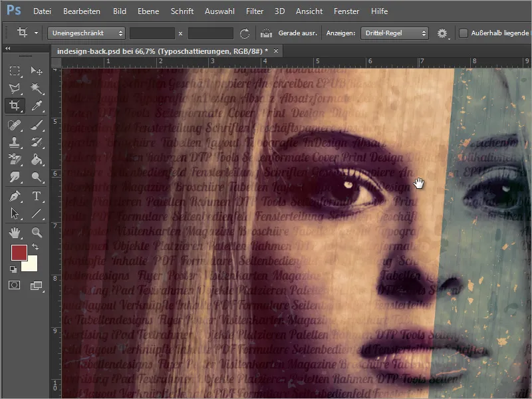Click the cream background color swatch

coord(31,265)
